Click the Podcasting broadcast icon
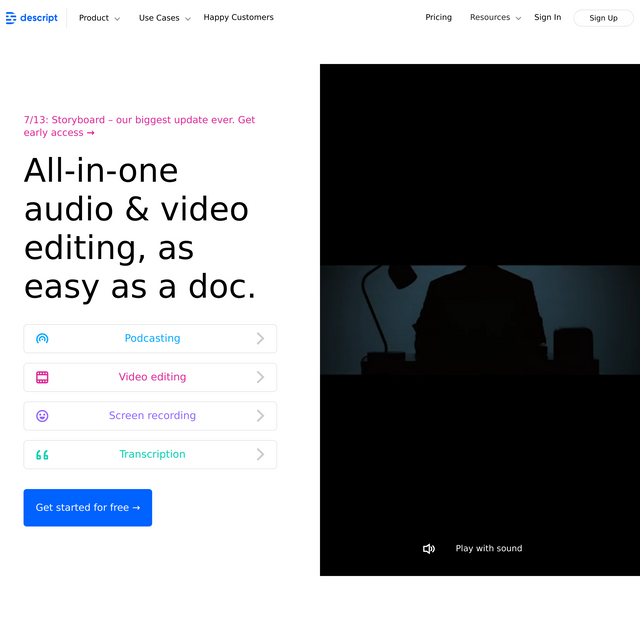 [42, 338]
